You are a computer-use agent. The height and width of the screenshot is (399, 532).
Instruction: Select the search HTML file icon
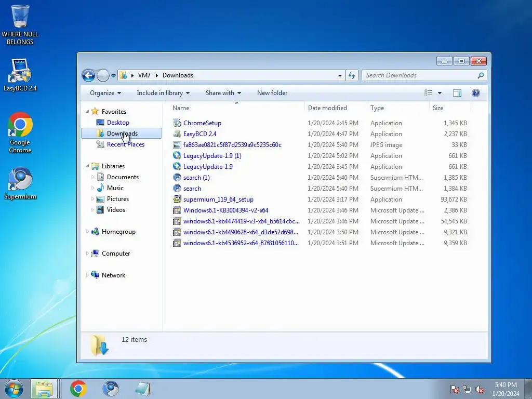click(x=177, y=188)
